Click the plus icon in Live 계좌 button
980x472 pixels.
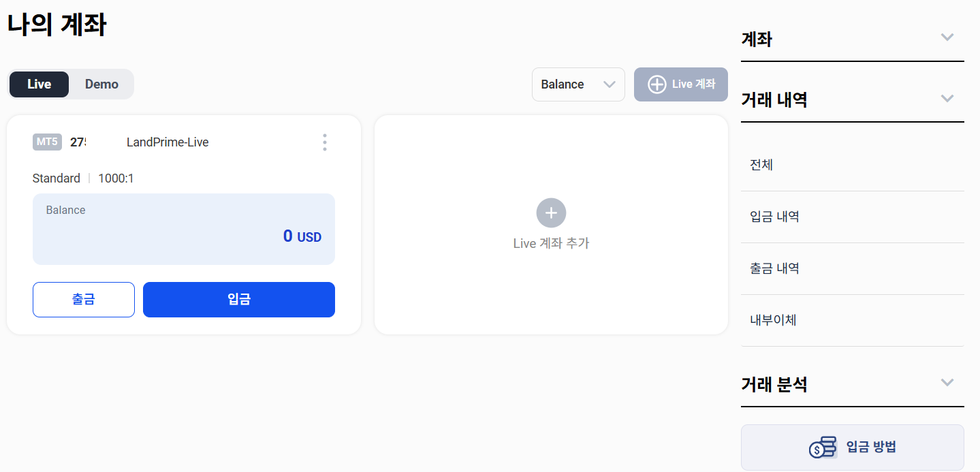pos(657,84)
